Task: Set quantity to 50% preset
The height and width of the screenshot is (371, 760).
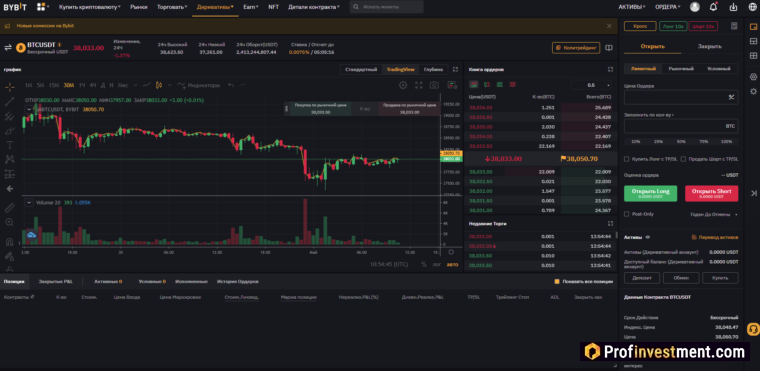Action: (681, 142)
